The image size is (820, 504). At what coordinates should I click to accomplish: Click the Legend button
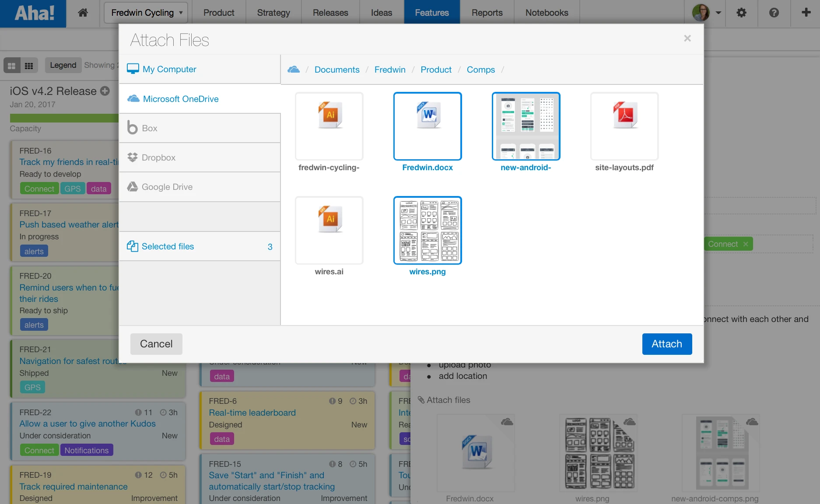pyautogui.click(x=63, y=65)
